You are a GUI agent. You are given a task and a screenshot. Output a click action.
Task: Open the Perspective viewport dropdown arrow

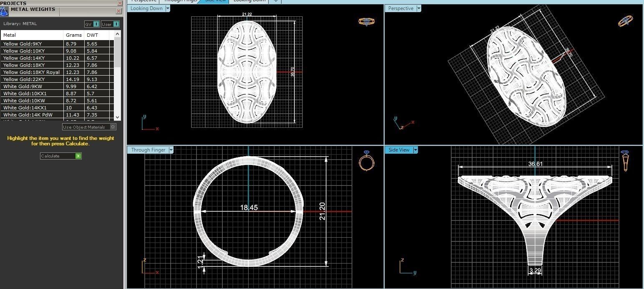click(x=419, y=8)
